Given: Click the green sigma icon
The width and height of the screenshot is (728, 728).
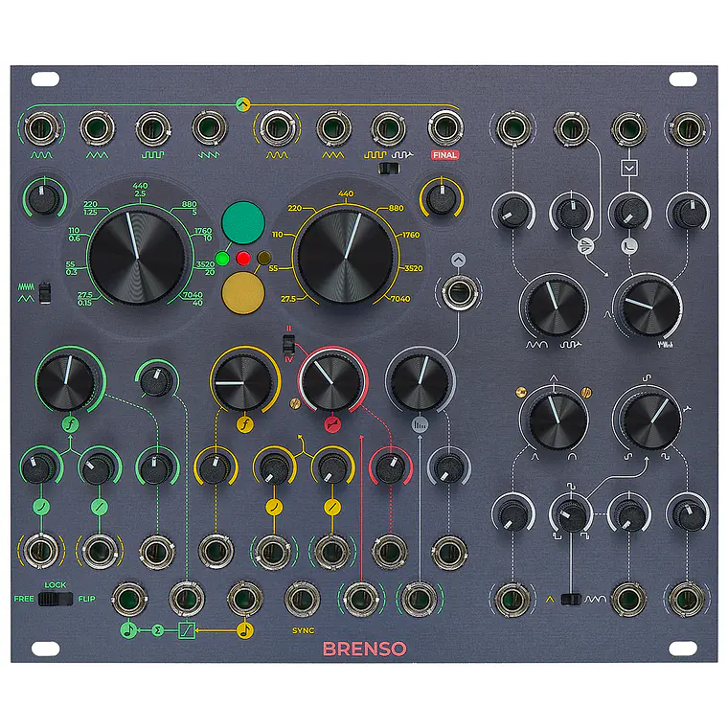Looking at the screenshot, I should pos(158,630).
